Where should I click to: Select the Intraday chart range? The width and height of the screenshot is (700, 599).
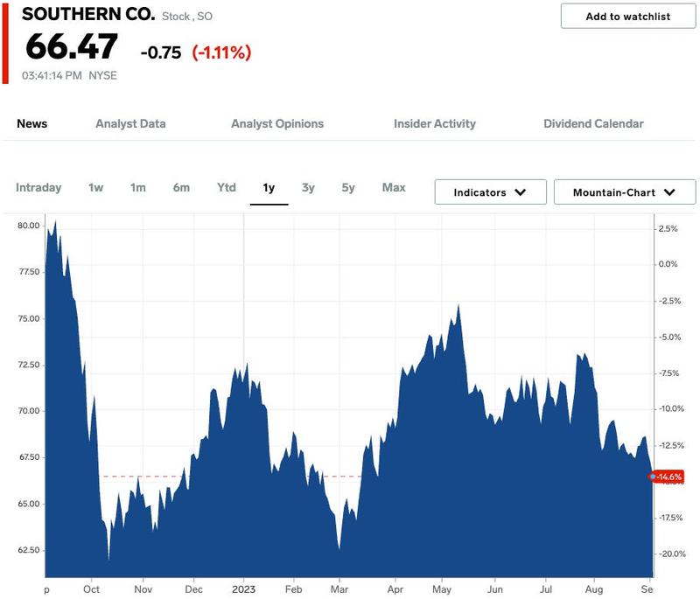38,187
